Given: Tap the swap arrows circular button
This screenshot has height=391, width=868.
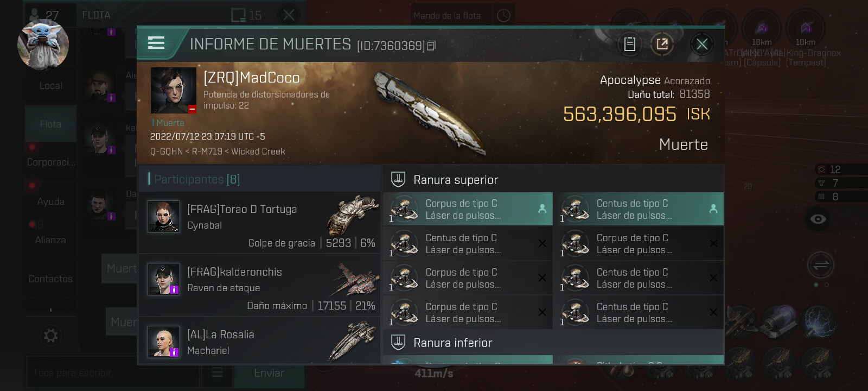Looking at the screenshot, I should (821, 265).
